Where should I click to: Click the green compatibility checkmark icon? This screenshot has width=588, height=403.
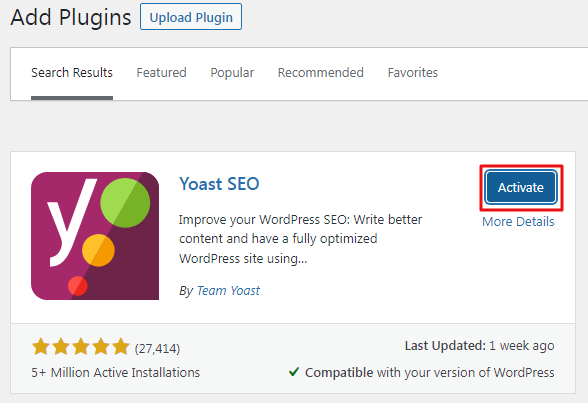pos(294,372)
